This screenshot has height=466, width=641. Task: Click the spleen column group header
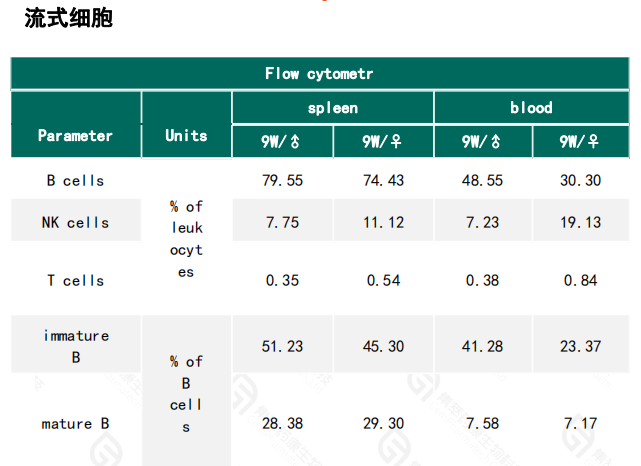pyautogui.click(x=333, y=108)
